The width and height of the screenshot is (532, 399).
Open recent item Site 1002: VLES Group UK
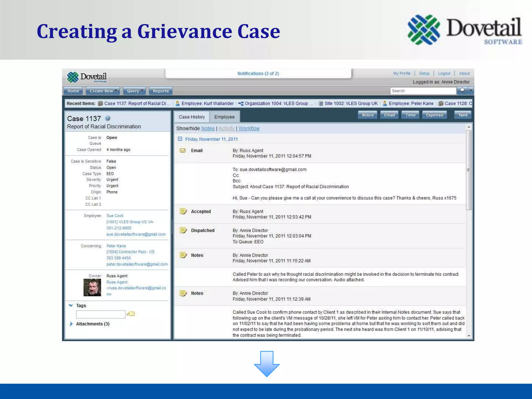coord(351,103)
